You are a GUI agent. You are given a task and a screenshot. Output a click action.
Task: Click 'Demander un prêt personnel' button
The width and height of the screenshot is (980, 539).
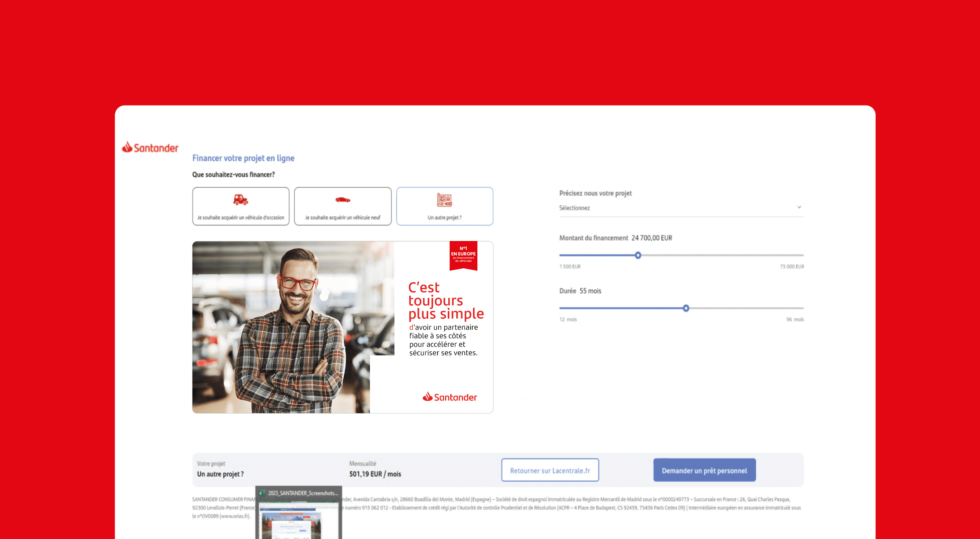point(704,470)
